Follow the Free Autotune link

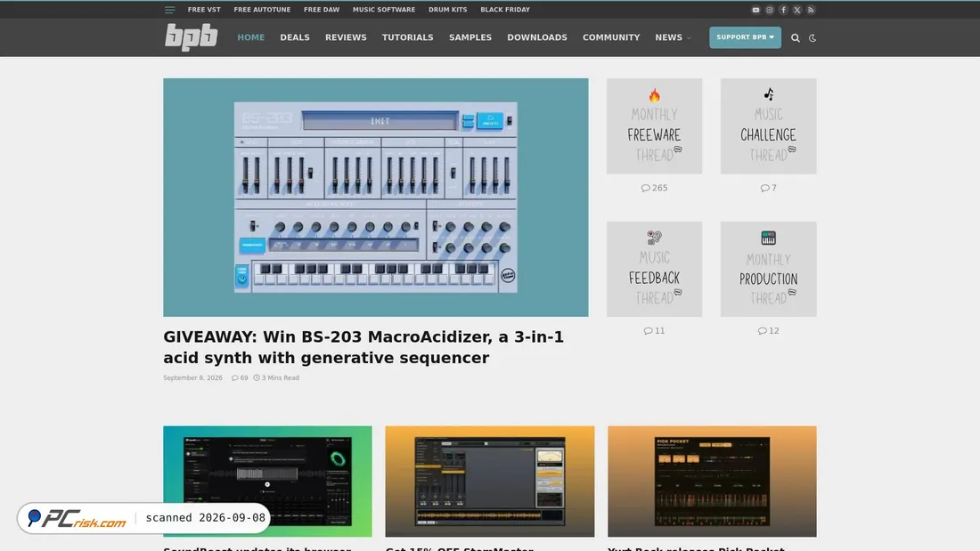tap(262, 10)
